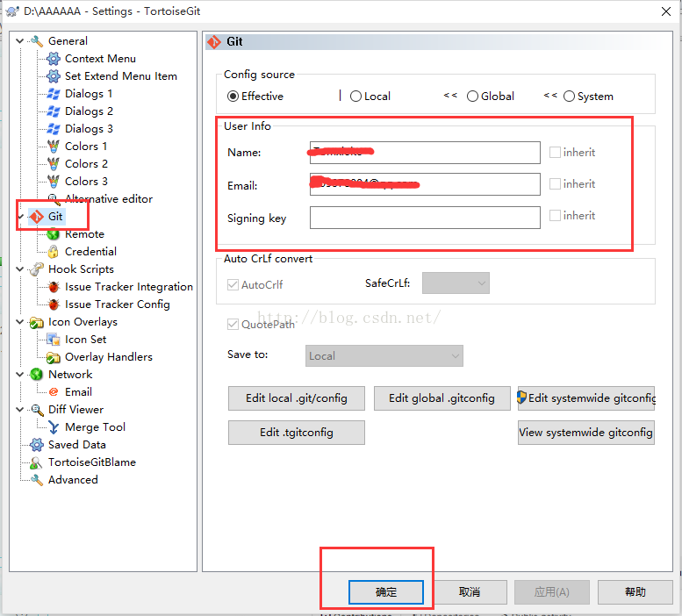The width and height of the screenshot is (682, 616).
Task: Open the Context Menu settings page
Action: pos(100,59)
